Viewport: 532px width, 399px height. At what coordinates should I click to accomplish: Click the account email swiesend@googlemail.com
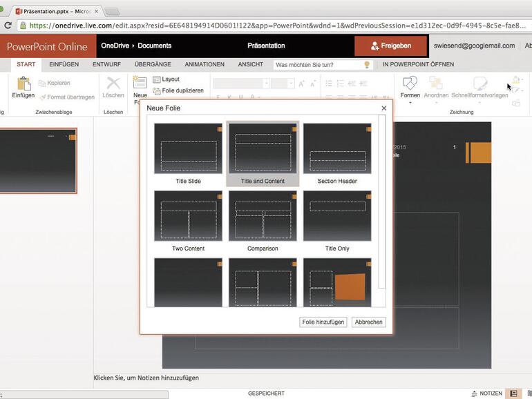(474, 46)
